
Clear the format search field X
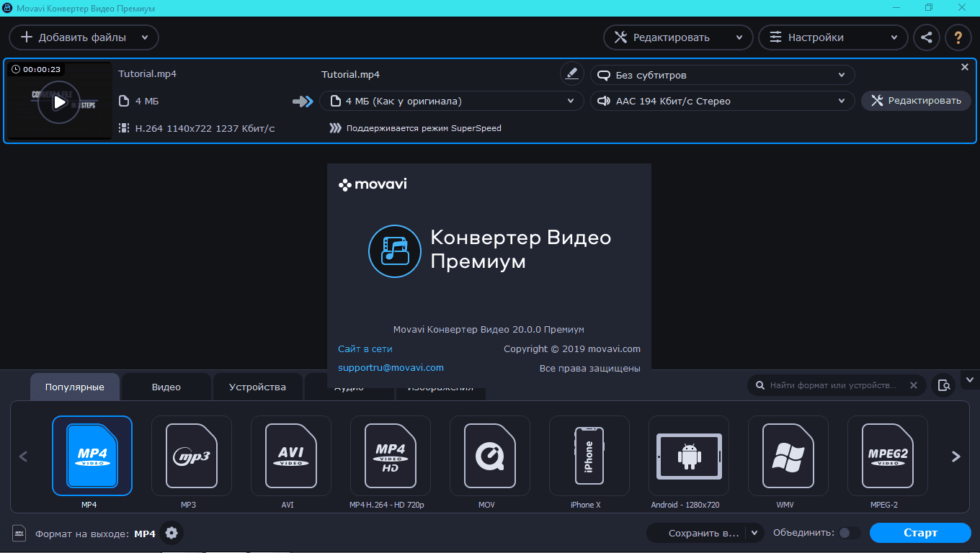(x=914, y=385)
